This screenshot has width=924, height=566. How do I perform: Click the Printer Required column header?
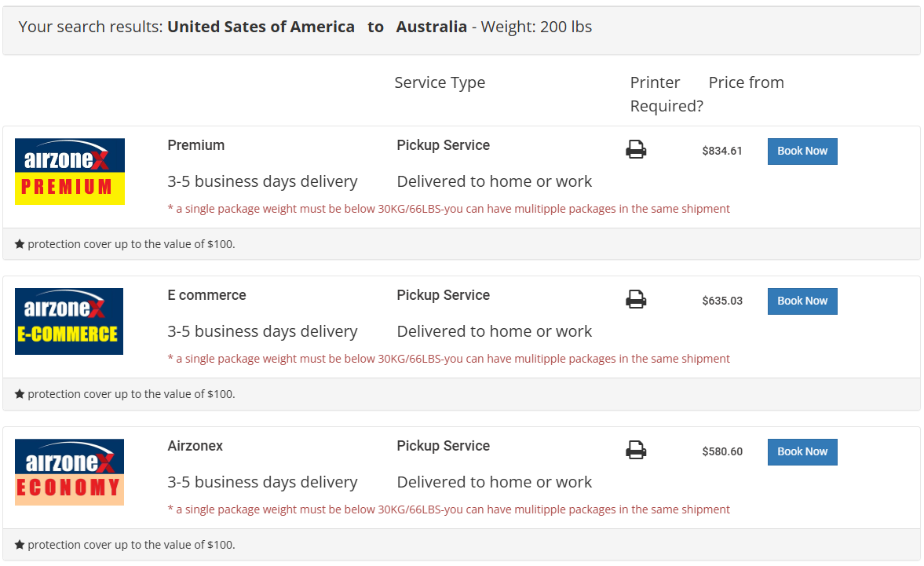665,93
